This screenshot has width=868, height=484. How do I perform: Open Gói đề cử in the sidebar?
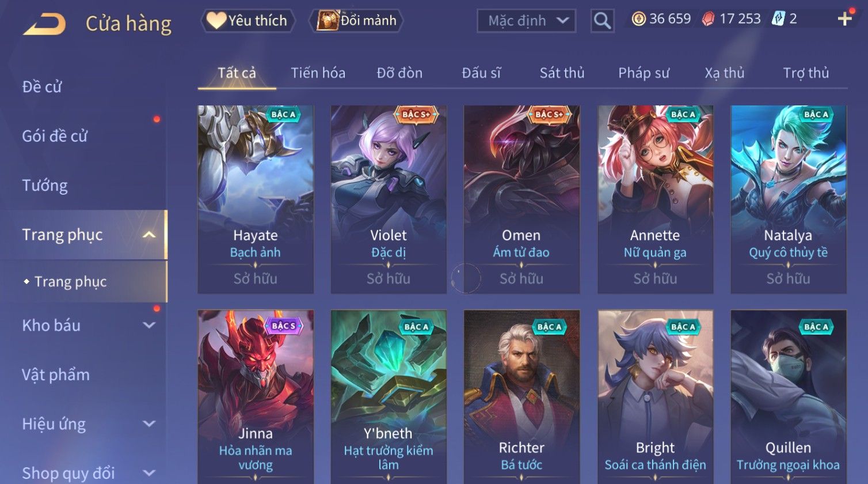tap(55, 136)
